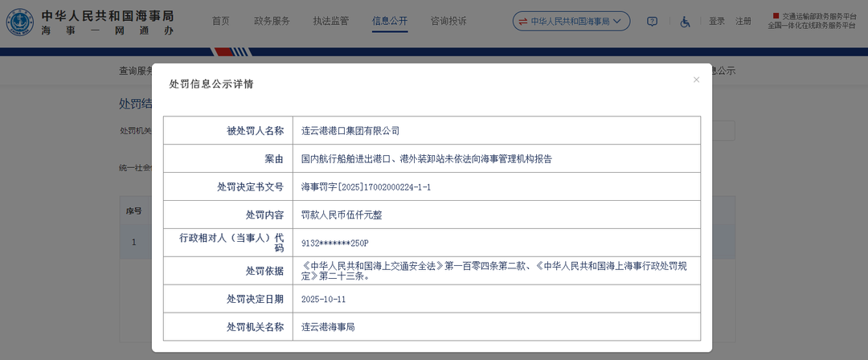The width and height of the screenshot is (868, 360).
Task: Click the 注册 link
Action: tap(743, 21)
